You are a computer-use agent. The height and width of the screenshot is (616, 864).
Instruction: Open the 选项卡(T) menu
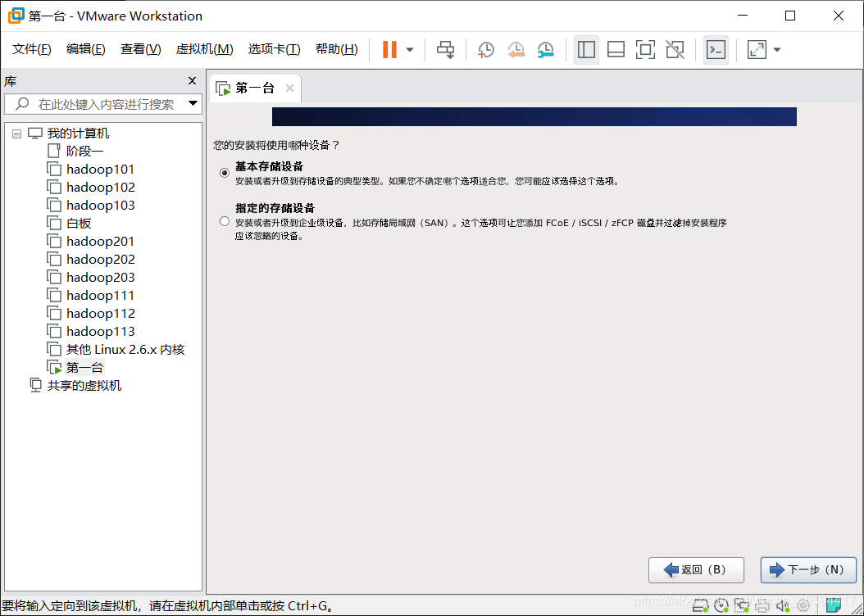[274, 49]
